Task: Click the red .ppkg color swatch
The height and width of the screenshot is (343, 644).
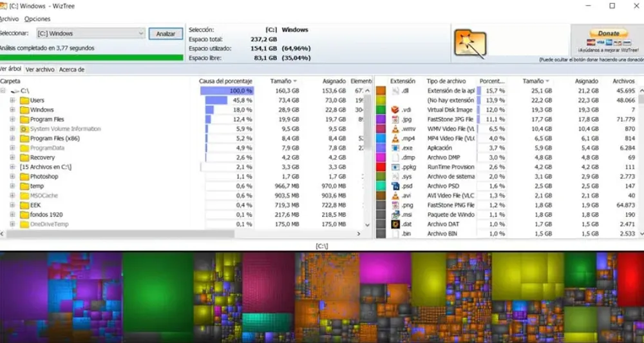Action: pos(381,167)
